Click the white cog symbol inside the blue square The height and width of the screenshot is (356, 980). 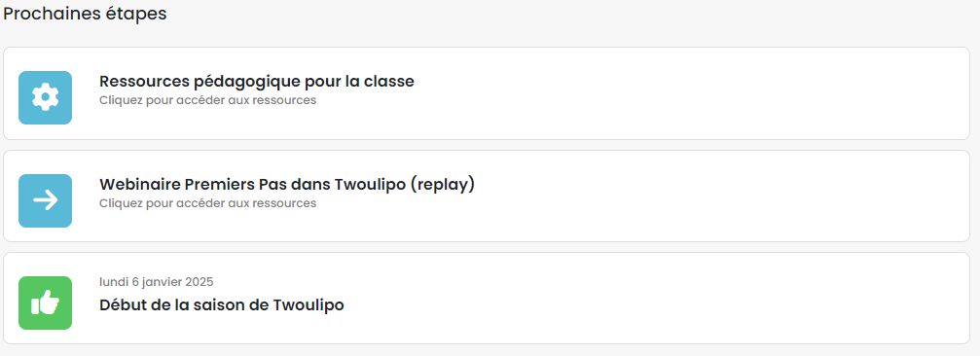point(45,97)
